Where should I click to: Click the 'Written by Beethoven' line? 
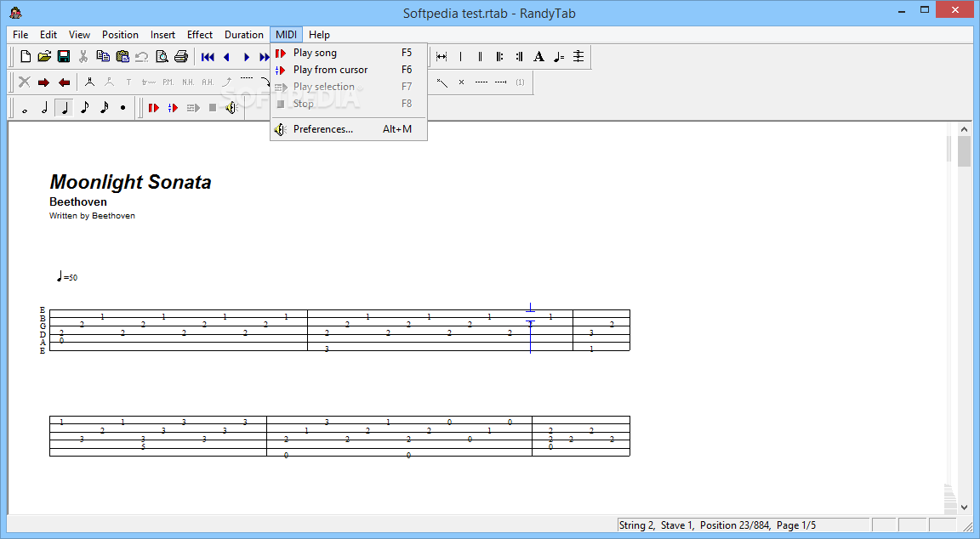tap(92, 215)
